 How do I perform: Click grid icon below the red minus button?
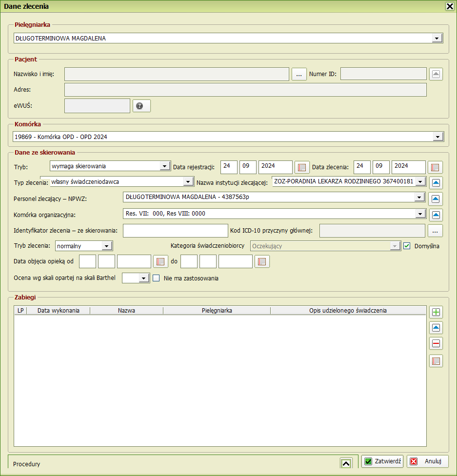(x=436, y=361)
